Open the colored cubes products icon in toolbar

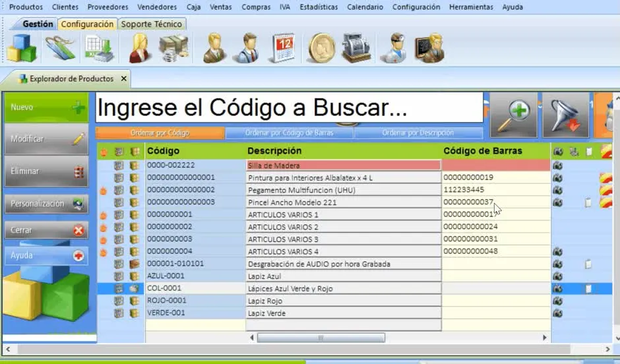click(21, 48)
